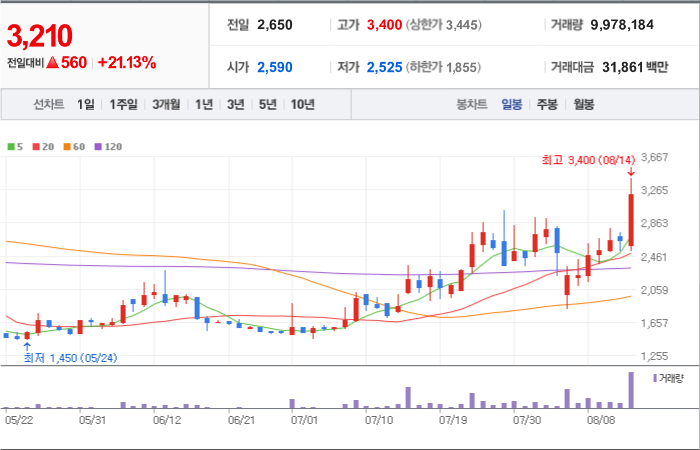Click the 07/01 date axis label
The image size is (700, 450).
pos(304,421)
